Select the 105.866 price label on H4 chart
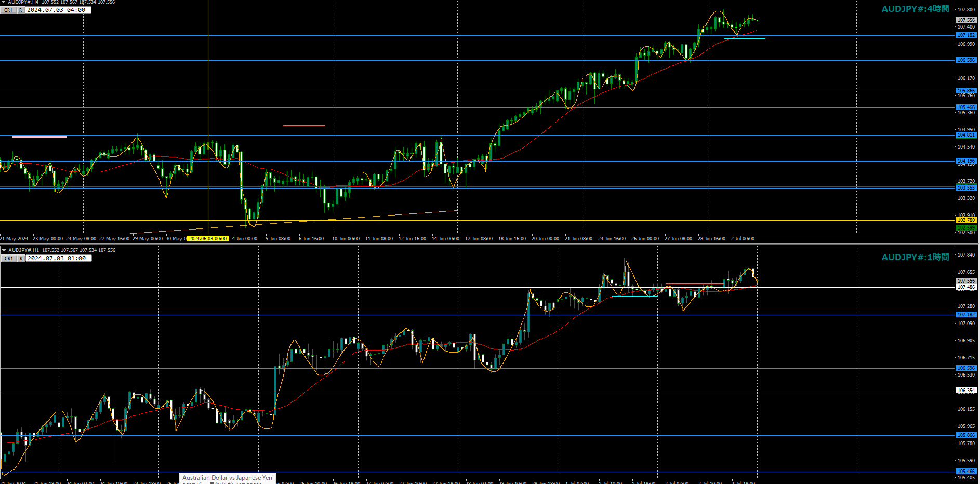 966,91
